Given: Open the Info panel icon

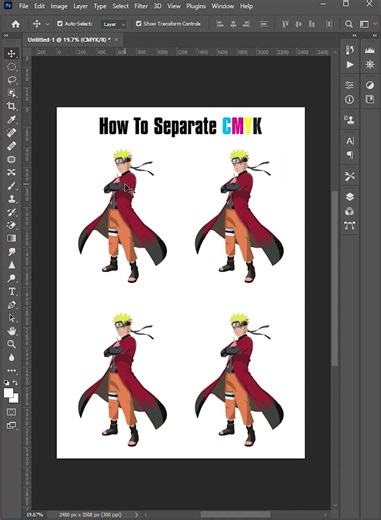Looking at the screenshot, I should point(350,99).
